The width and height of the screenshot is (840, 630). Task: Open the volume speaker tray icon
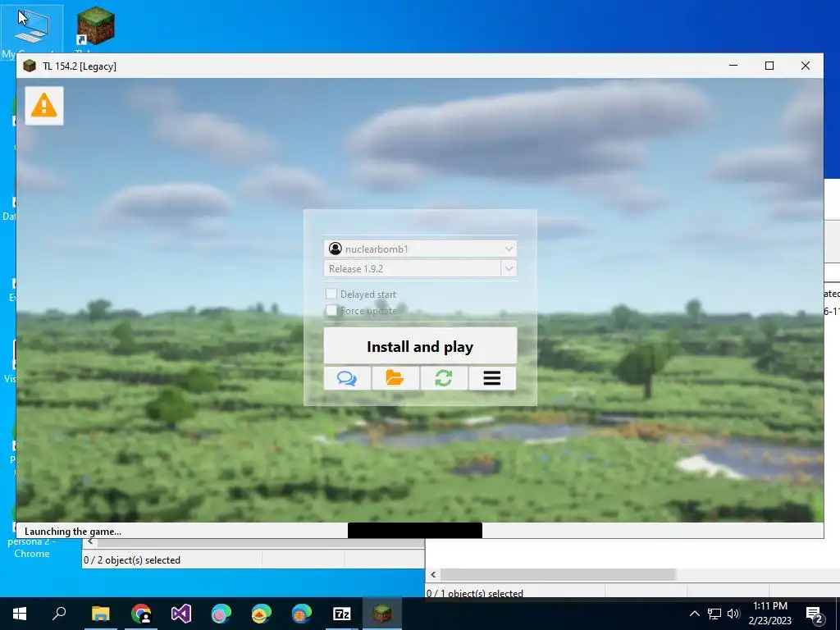(x=733, y=614)
